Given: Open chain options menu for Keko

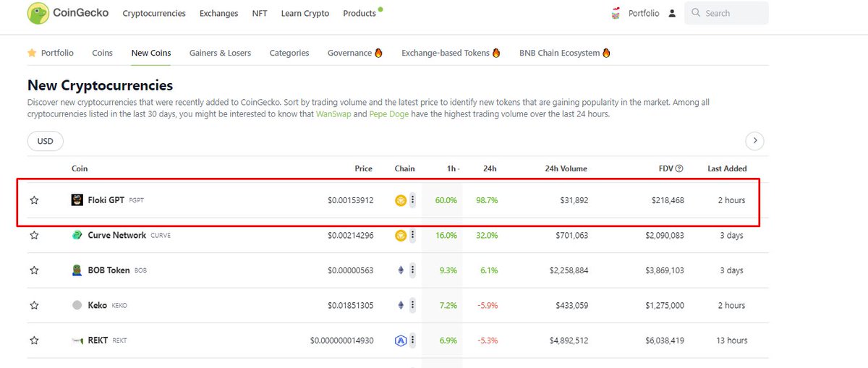Looking at the screenshot, I should tap(413, 305).
